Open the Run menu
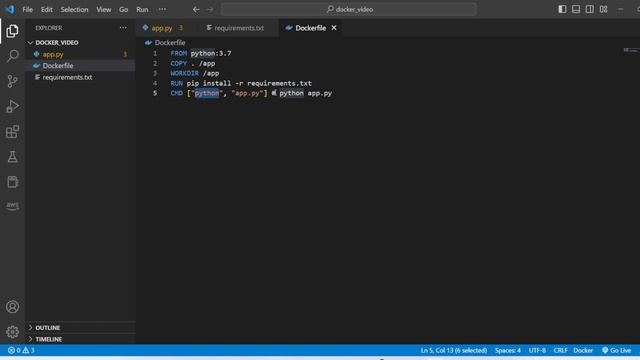640x360 pixels. (142, 9)
